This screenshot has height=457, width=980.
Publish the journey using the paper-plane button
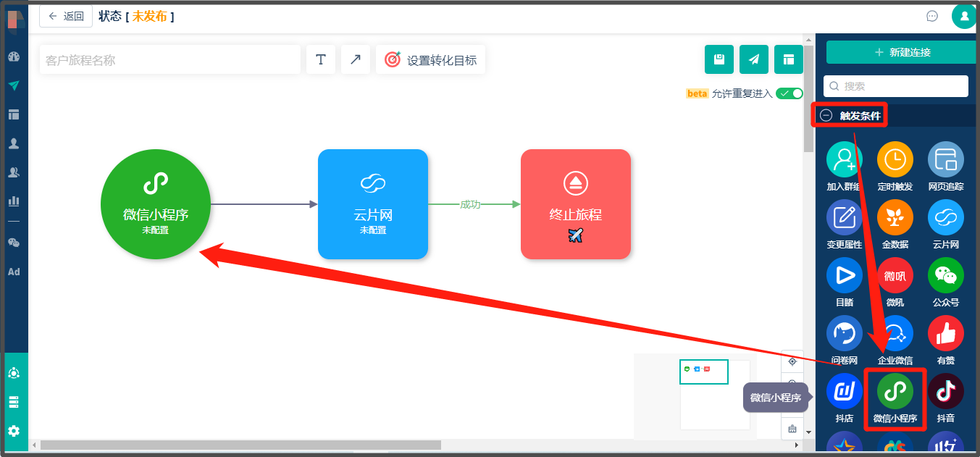[754, 59]
